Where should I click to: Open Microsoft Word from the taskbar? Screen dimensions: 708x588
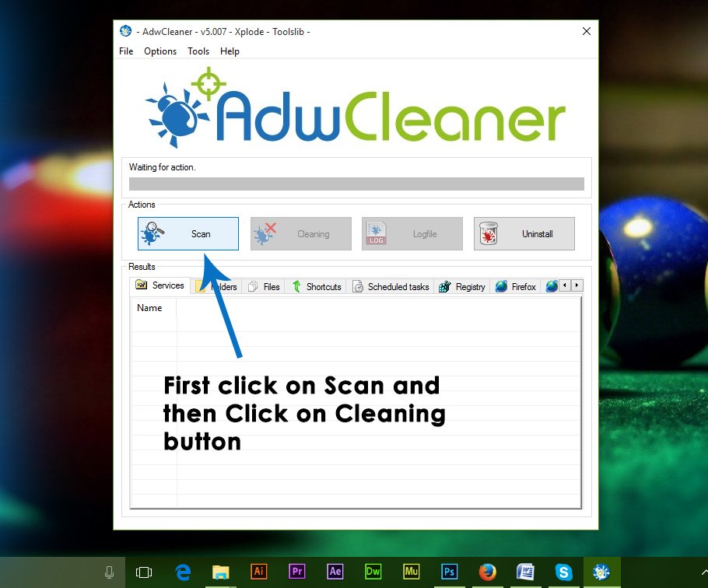point(526,572)
